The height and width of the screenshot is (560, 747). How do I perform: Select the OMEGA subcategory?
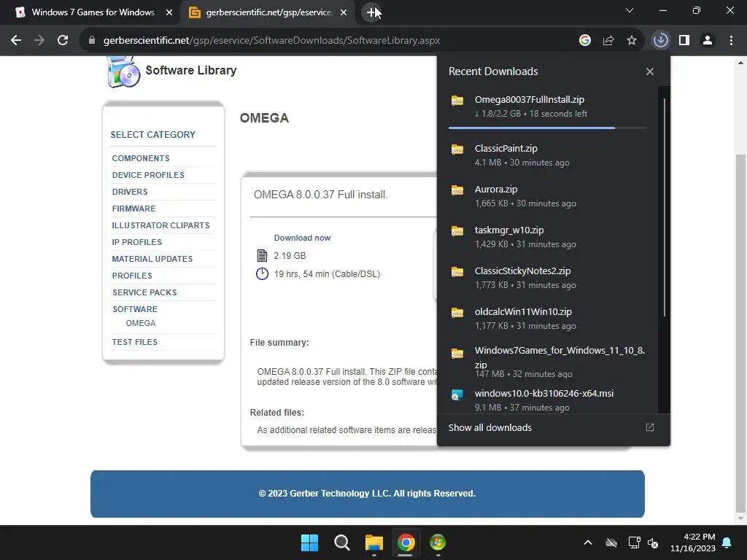click(141, 323)
